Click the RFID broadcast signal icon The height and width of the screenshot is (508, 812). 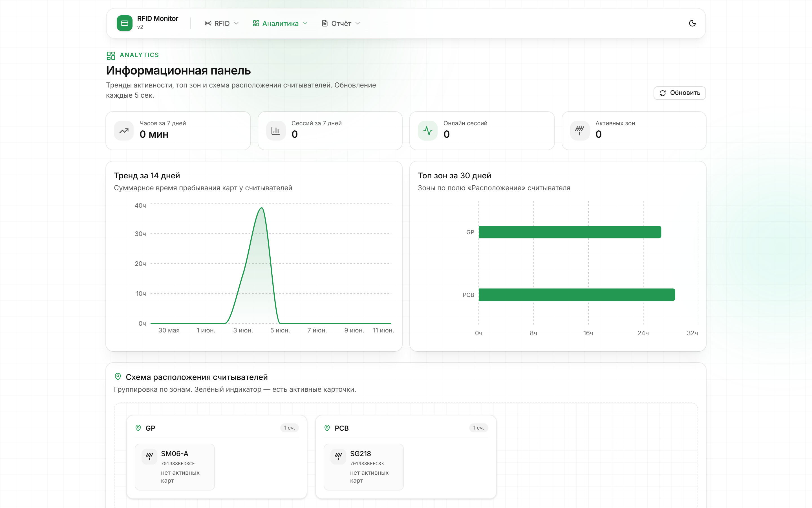[208, 23]
